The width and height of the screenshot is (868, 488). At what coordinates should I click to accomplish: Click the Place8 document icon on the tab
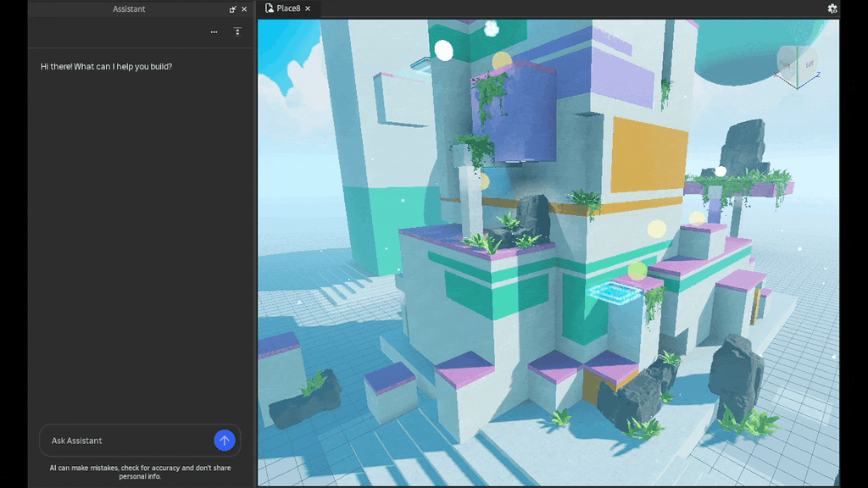click(268, 8)
